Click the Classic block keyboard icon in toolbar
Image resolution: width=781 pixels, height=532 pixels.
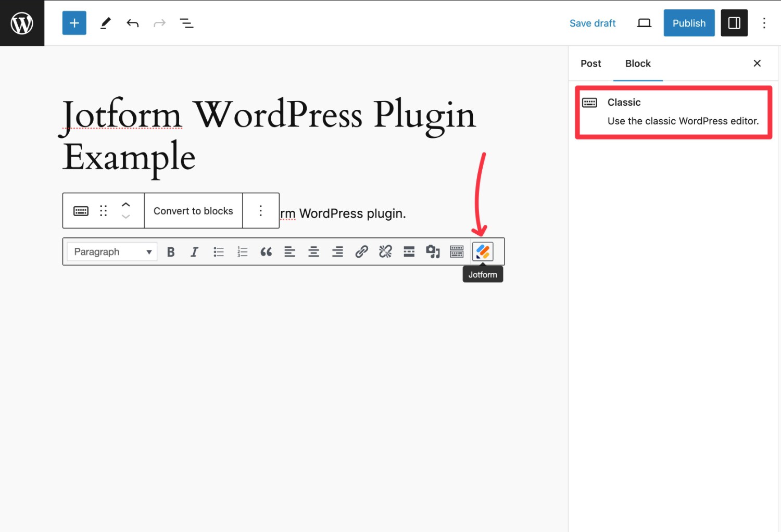pos(81,211)
